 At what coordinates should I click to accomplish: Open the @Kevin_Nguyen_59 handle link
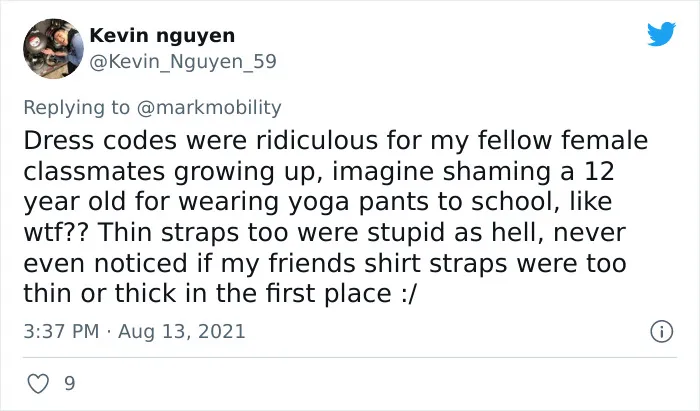[183, 62]
